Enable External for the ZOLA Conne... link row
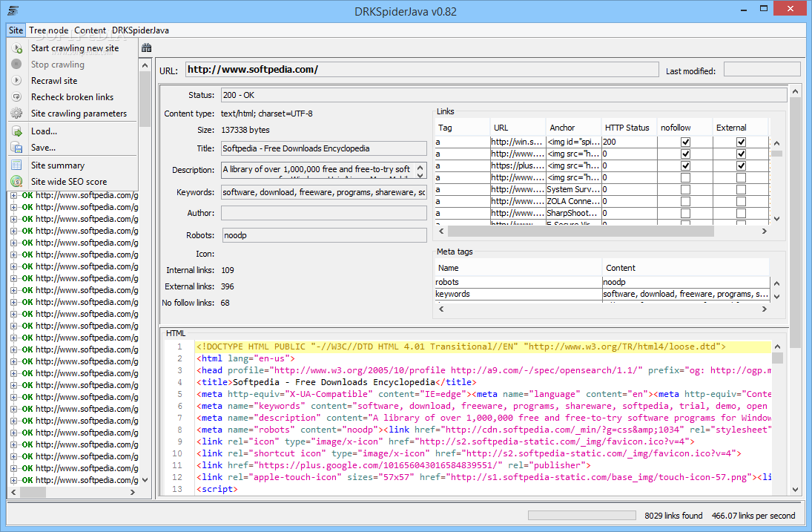 coord(741,202)
